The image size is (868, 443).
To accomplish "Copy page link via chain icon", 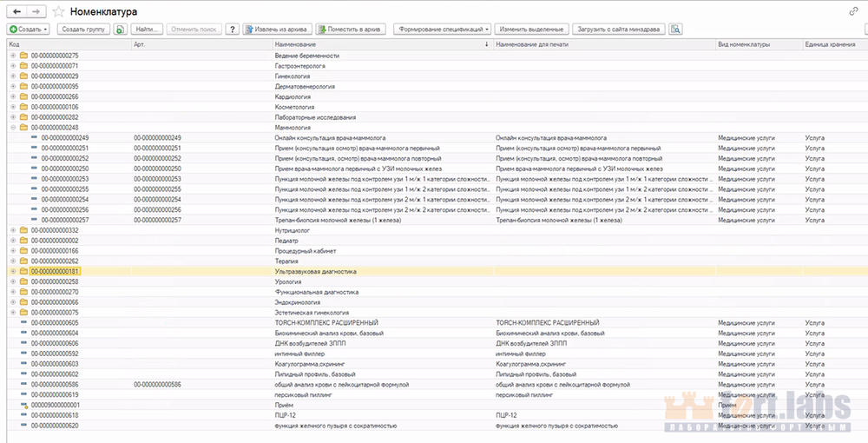I will (x=854, y=10).
